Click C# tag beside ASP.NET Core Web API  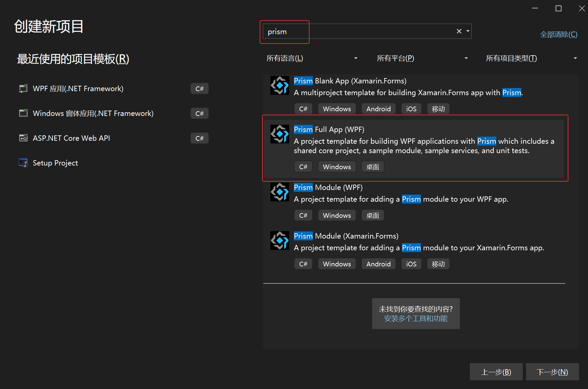click(199, 138)
